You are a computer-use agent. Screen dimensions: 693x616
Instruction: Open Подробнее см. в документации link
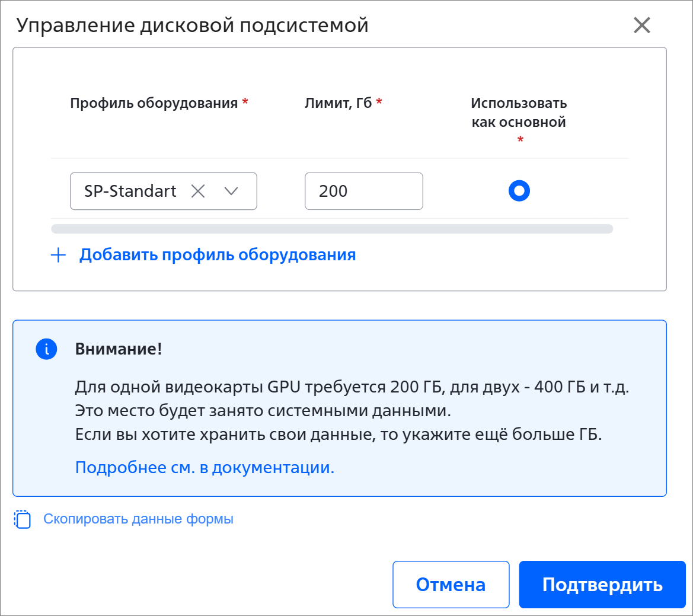tap(205, 467)
